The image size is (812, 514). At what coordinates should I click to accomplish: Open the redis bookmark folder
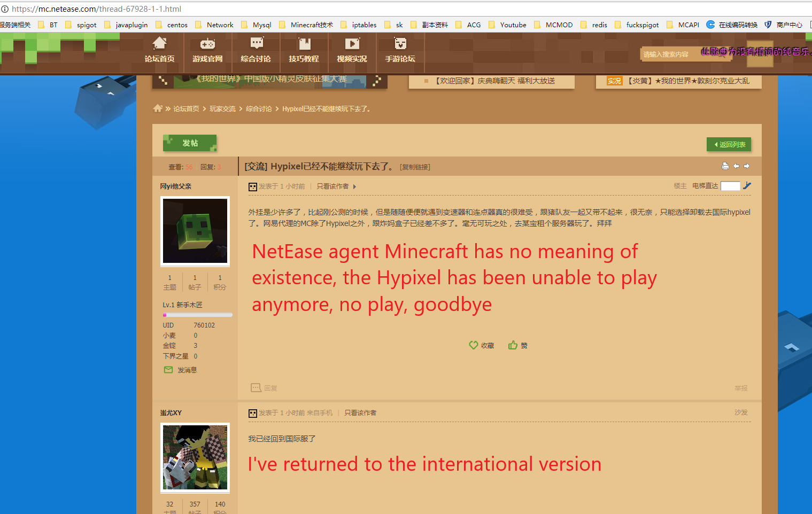tap(594, 25)
